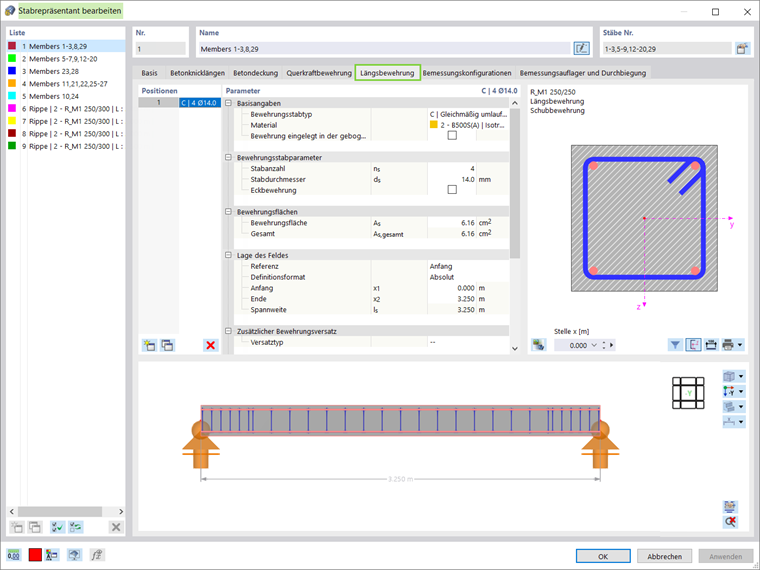Select 'Members 11,21,22,25-27' list entry

66,84
